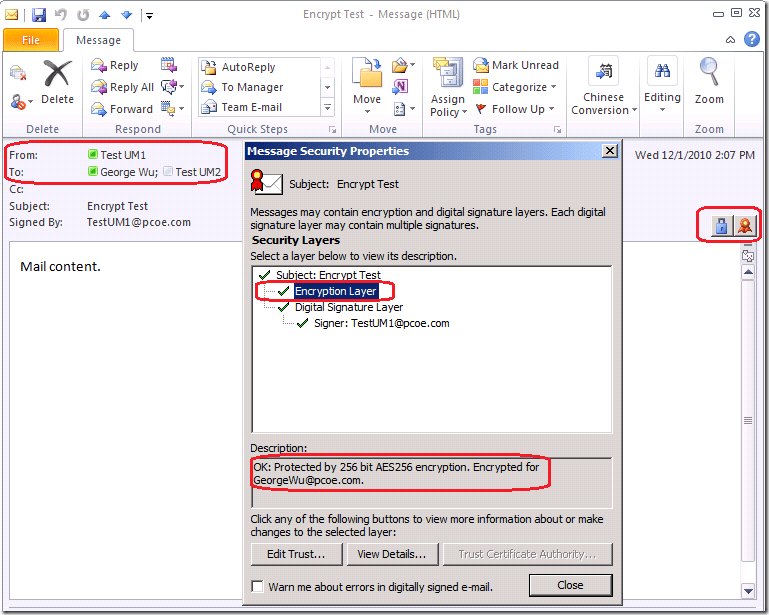Delete the Encrypt Test message
The height and width of the screenshot is (615, 769).
point(57,82)
